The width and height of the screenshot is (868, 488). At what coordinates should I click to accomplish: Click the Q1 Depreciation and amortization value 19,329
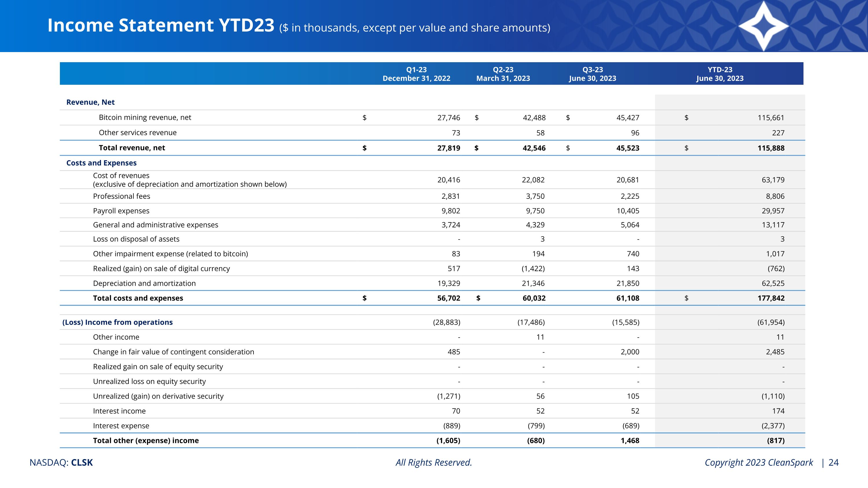tap(449, 283)
